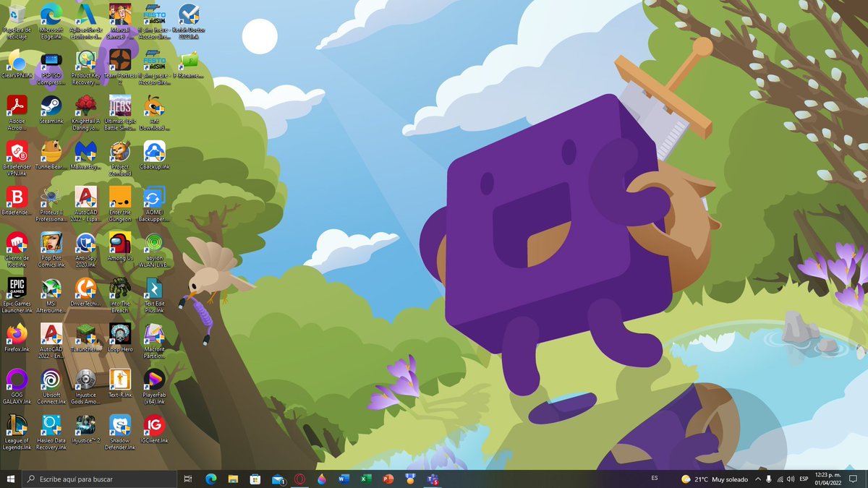This screenshot has width=868, height=488.
Task: Select the Steam desktop shortcut
Action: pyautogui.click(x=51, y=111)
